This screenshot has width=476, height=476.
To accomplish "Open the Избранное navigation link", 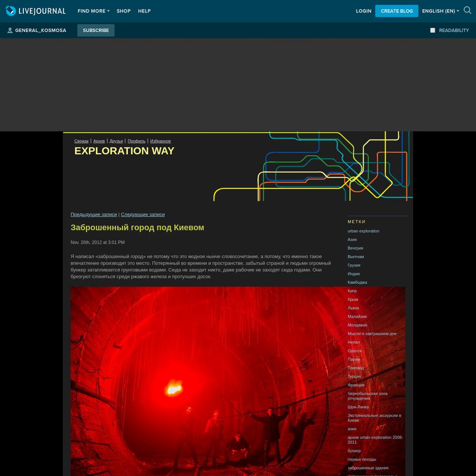I will click(160, 141).
